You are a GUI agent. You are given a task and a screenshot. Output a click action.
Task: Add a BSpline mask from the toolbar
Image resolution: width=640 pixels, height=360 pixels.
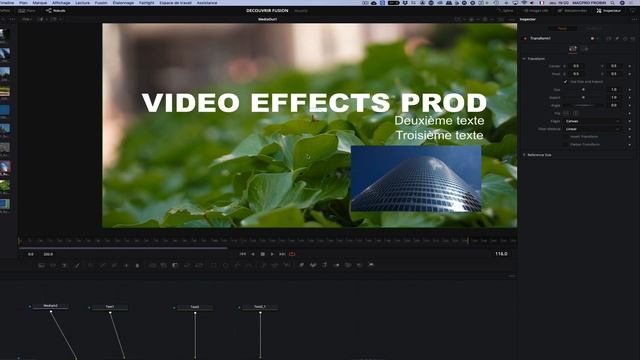(249, 265)
